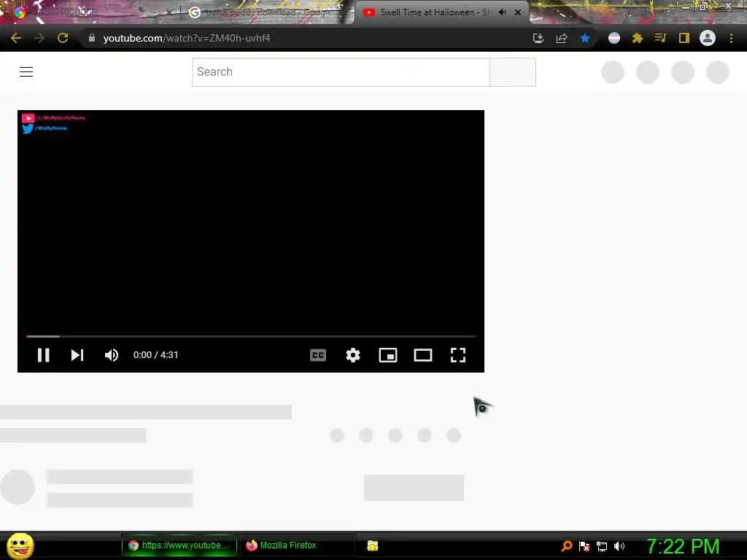Image resolution: width=747 pixels, height=560 pixels.
Task: Click the install/download page icon in address bar
Action: pyautogui.click(x=538, y=38)
